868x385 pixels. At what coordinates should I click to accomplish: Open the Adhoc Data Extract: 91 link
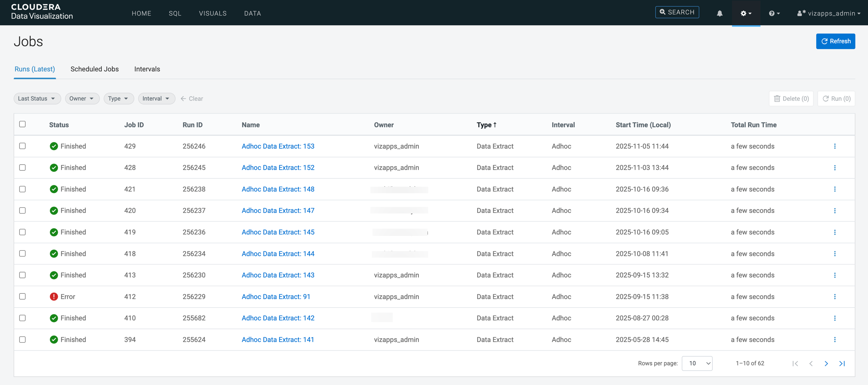click(x=276, y=297)
